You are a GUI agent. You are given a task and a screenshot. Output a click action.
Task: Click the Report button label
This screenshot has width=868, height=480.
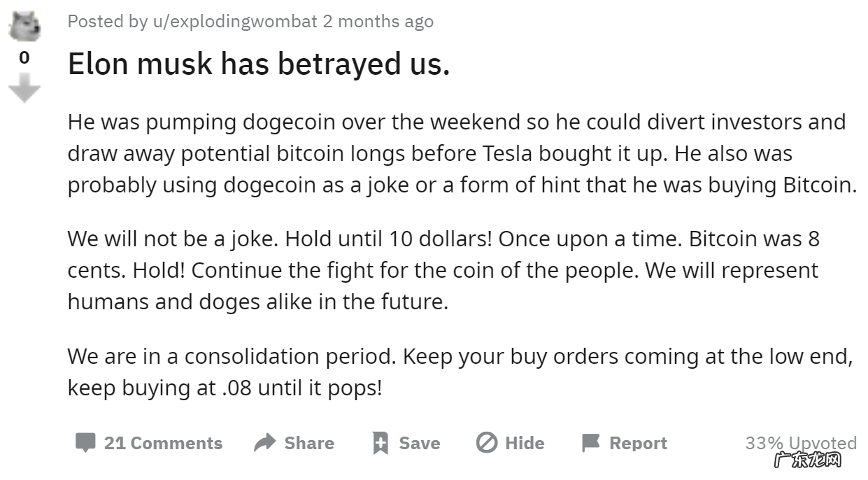[639, 442]
